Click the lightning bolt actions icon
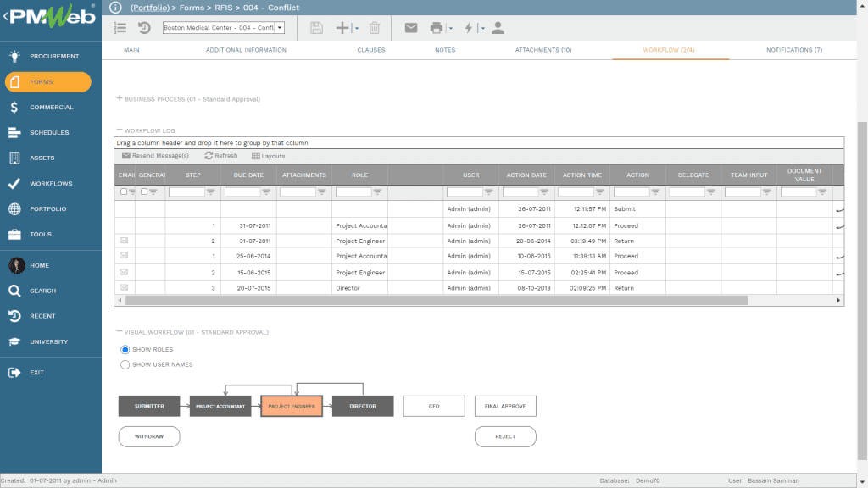Viewport: 868px width, 488px height. tap(469, 28)
